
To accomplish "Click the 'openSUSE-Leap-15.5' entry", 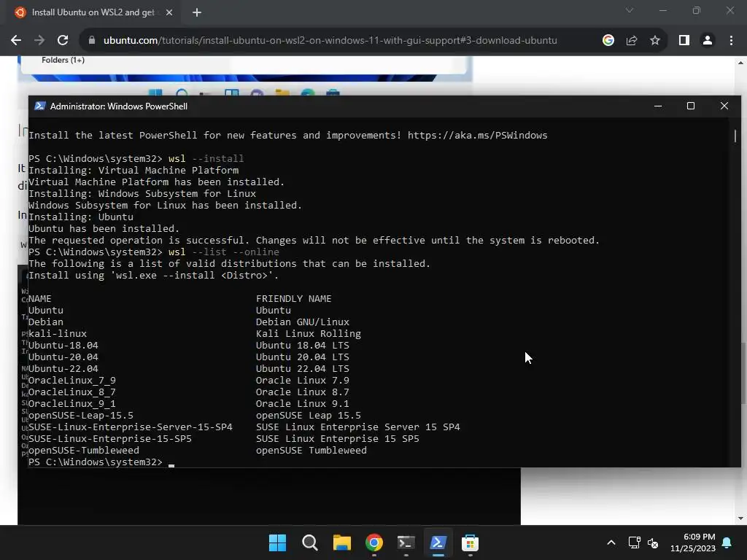I will tap(81, 415).
